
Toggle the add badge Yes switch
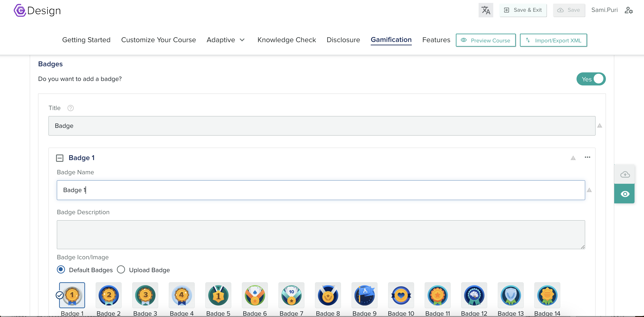tap(591, 79)
